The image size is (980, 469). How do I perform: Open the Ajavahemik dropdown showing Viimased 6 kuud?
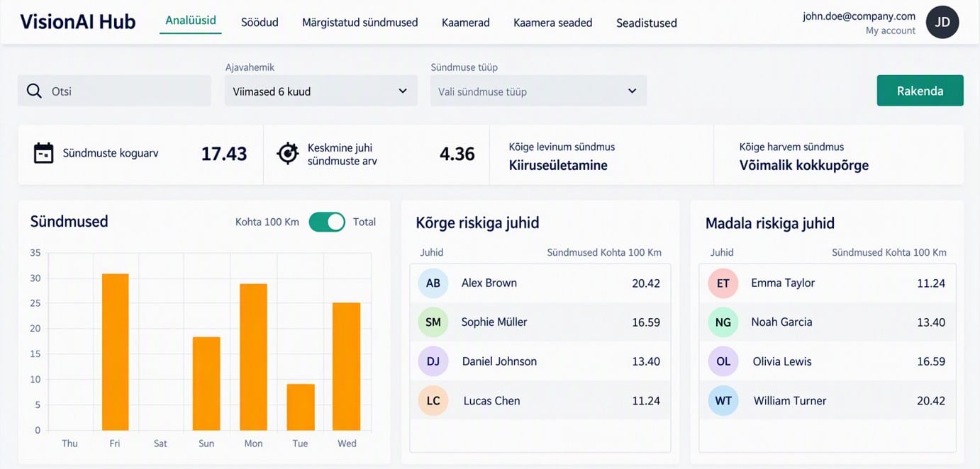pos(321,91)
